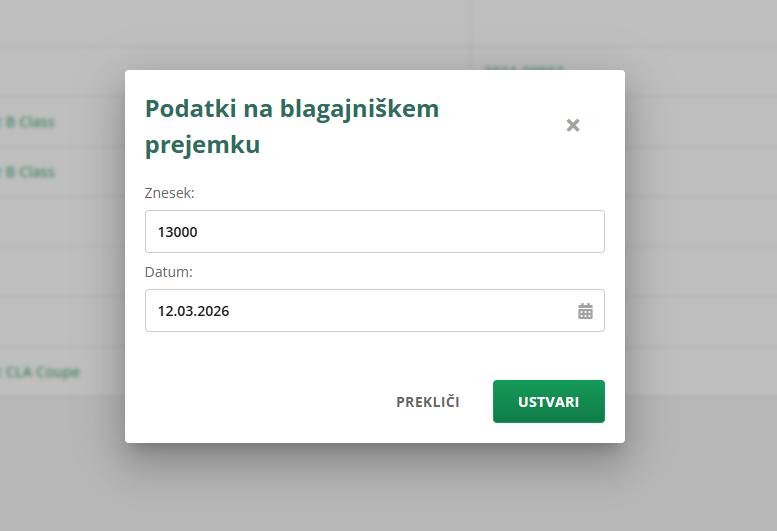Screen dimensions: 777x531
Task: Select the 13000 amount value
Action: [x=178, y=232]
